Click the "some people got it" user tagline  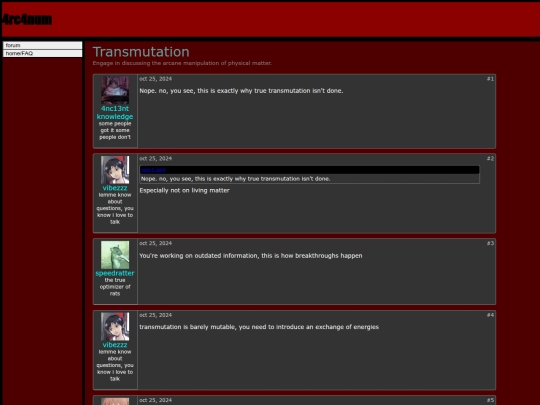click(x=115, y=131)
